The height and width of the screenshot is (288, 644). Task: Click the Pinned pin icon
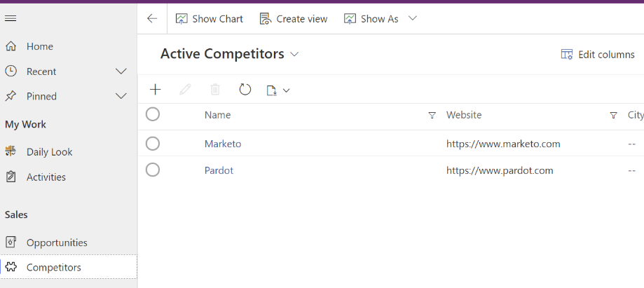[11, 96]
